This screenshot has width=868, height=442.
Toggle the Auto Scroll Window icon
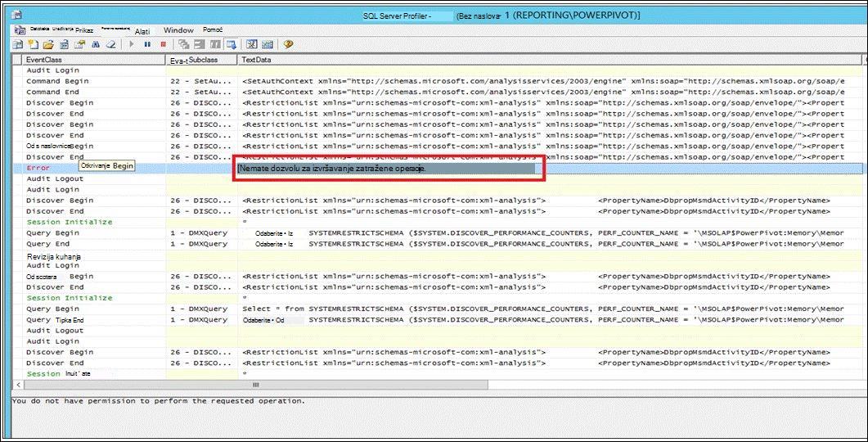point(231,44)
